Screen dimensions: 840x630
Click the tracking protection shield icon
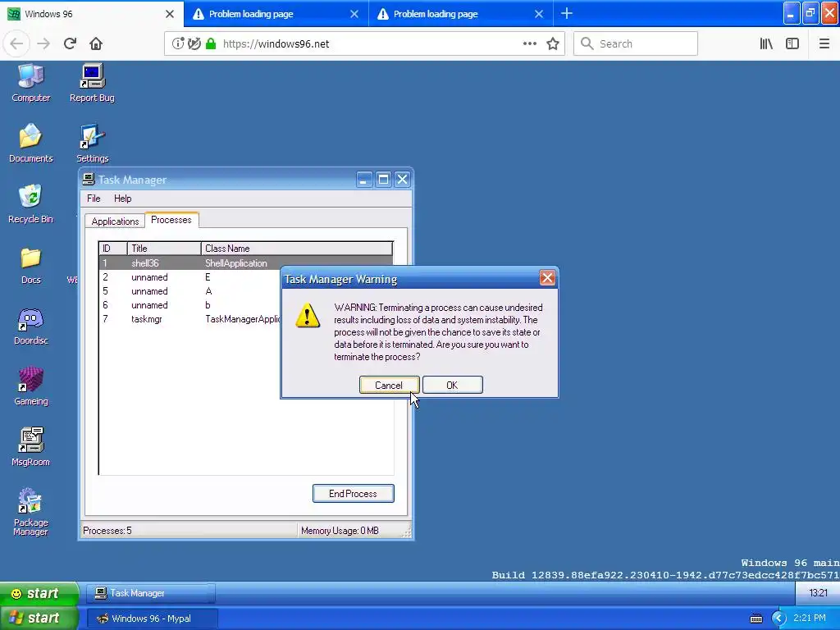194,43
